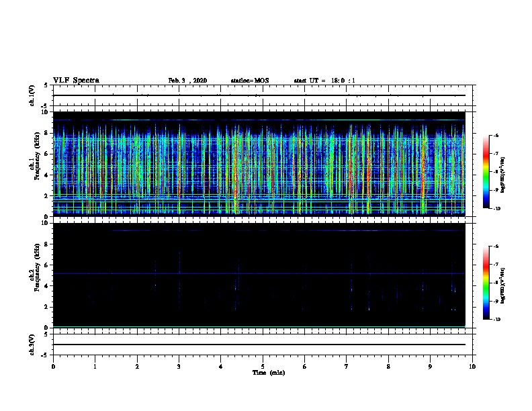This screenshot has height=411, width=532.
Task: Click the "-6" label on ch.2 colorbar
Action: (496, 246)
